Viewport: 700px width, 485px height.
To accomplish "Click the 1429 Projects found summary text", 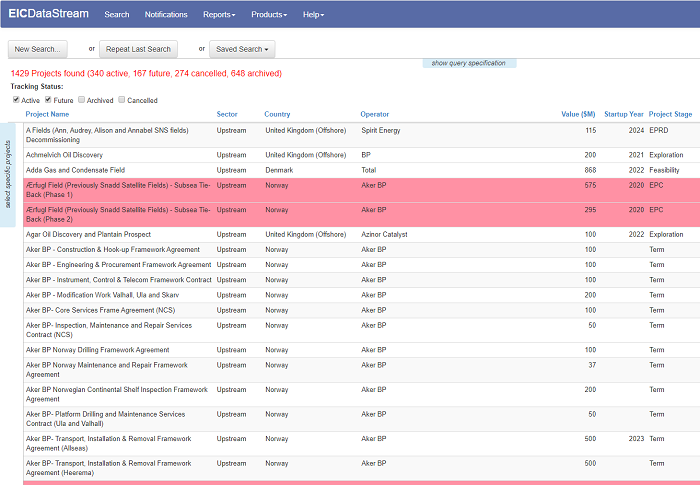I will coord(146,73).
